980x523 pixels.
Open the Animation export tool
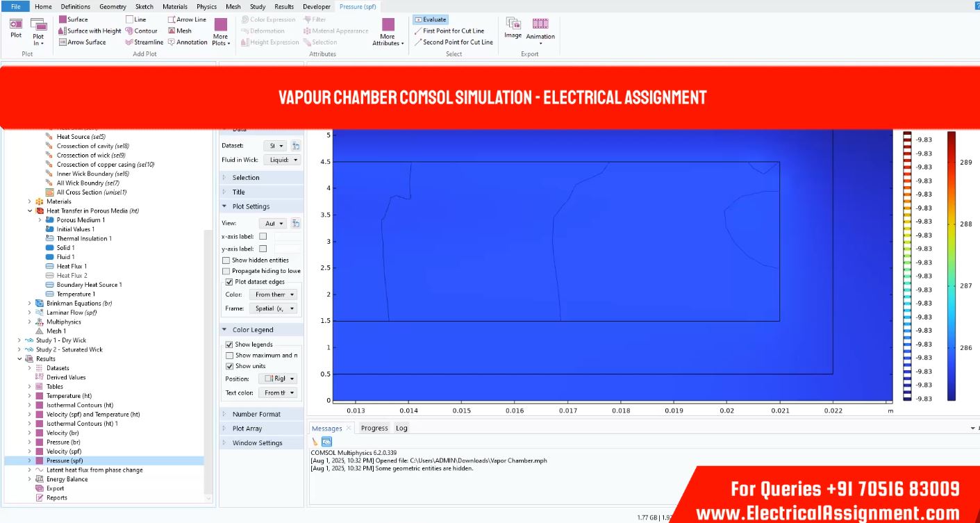[540, 28]
